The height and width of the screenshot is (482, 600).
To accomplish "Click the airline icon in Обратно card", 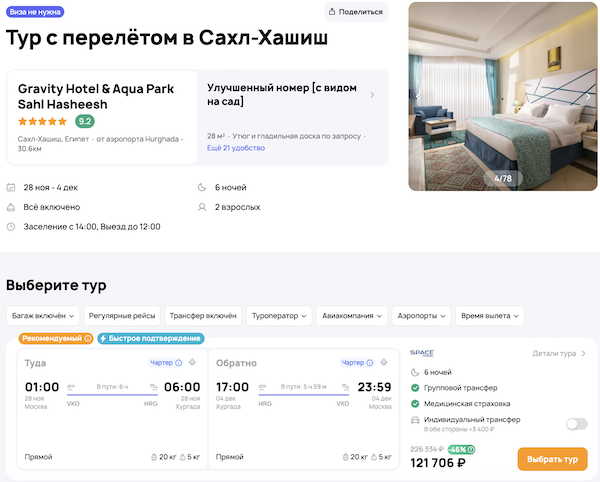I will pyautogui.click(x=387, y=363).
